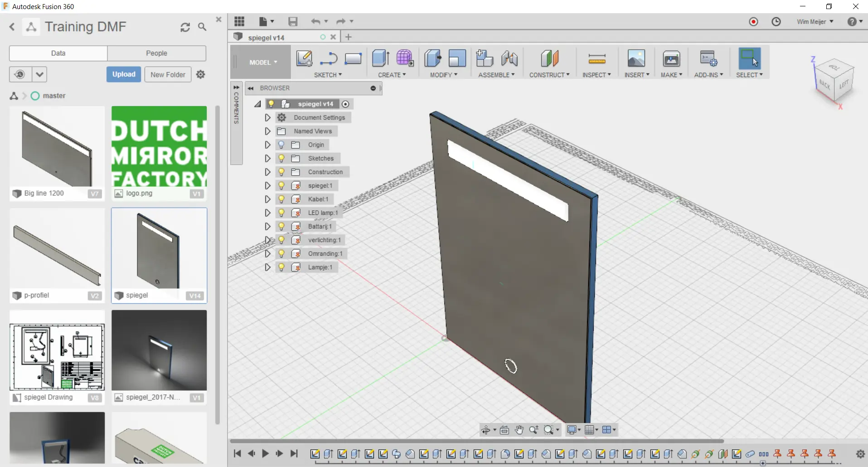Refresh the Training DMF data panel
The width and height of the screenshot is (868, 467).
(185, 27)
